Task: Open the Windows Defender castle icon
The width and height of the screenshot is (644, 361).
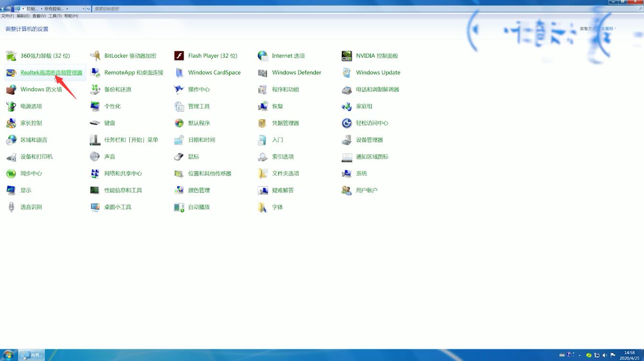Action: click(x=263, y=73)
